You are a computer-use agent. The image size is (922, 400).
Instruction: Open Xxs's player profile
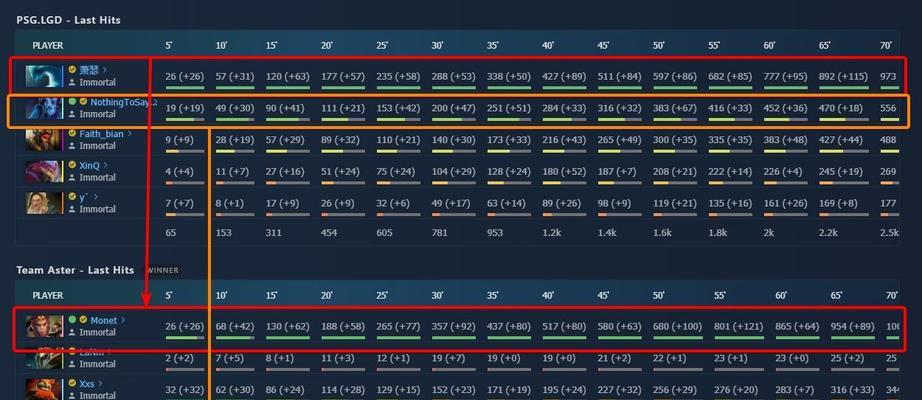click(86, 384)
